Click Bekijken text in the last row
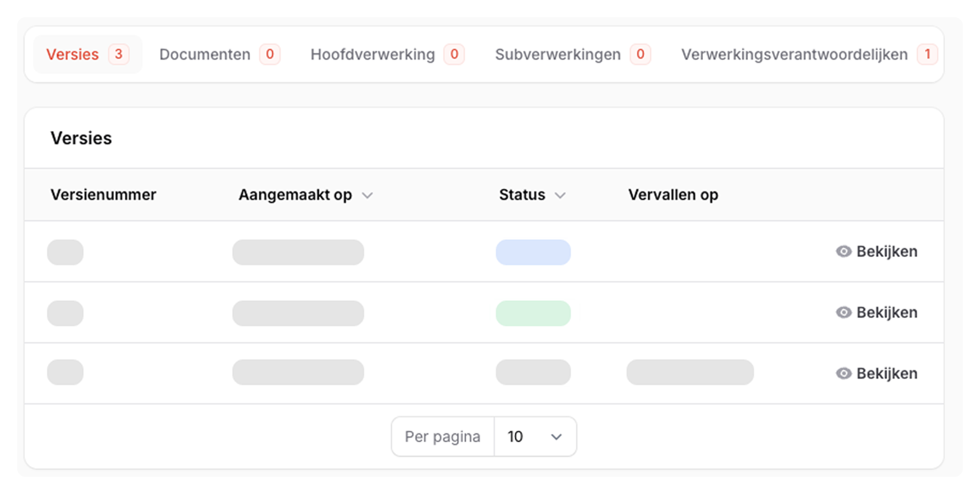The width and height of the screenshot is (980, 494). point(887,373)
